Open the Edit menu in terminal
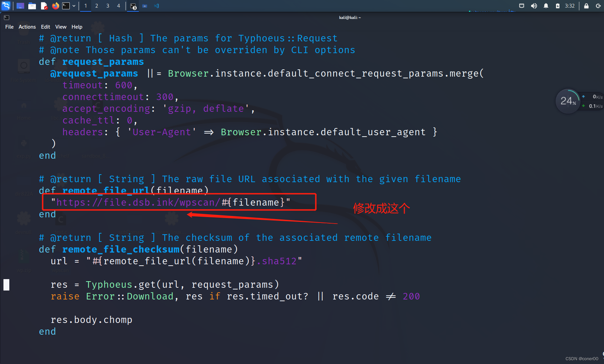 click(46, 27)
